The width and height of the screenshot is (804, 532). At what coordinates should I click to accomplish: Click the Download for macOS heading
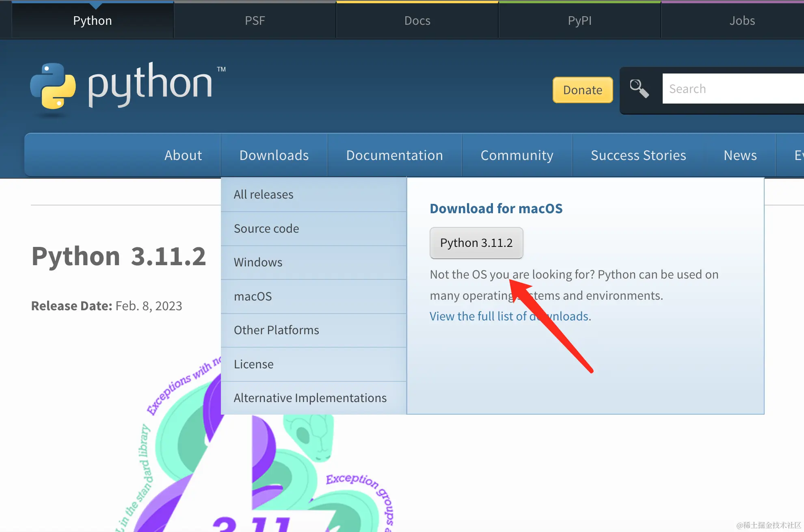496,209
